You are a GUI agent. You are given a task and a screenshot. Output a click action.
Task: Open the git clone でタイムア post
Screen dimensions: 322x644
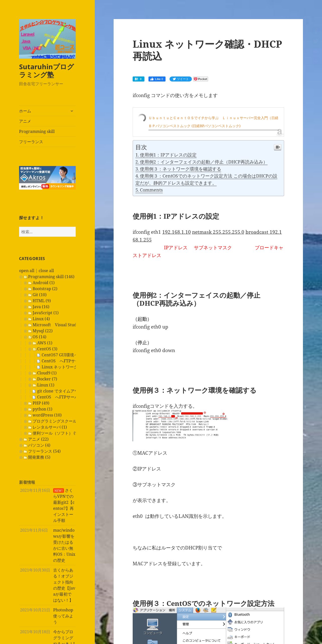(56, 391)
